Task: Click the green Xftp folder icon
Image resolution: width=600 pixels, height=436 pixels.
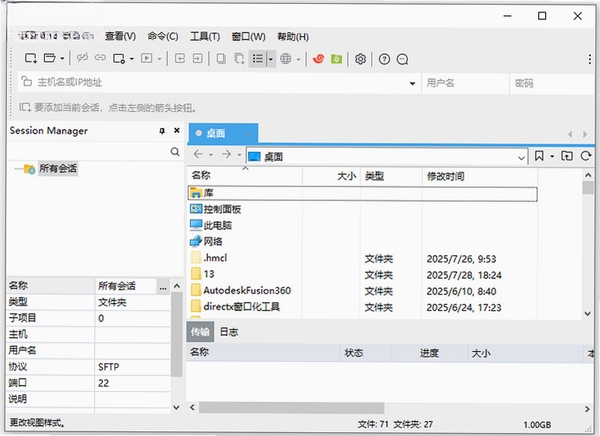Action: [336, 59]
